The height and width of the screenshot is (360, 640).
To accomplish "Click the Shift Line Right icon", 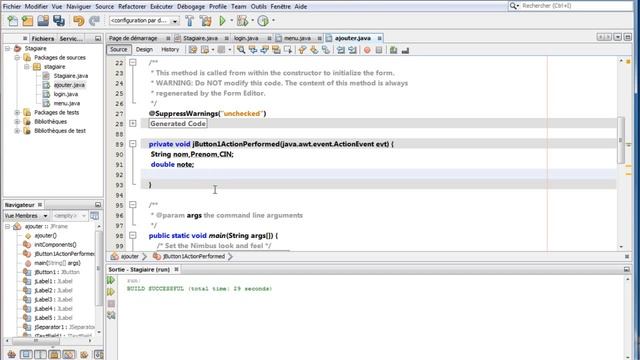I will coord(353,50).
